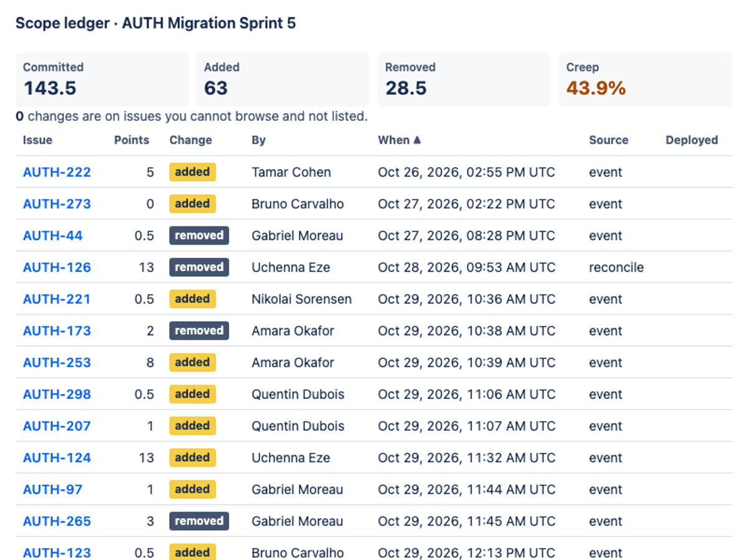Open issue link AUTH-273
747x560 pixels.
pos(57,204)
